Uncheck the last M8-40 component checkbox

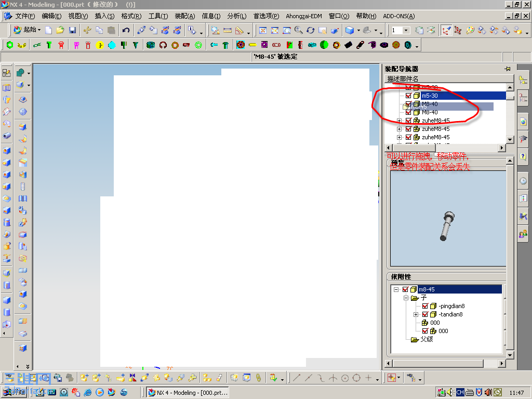coord(408,112)
